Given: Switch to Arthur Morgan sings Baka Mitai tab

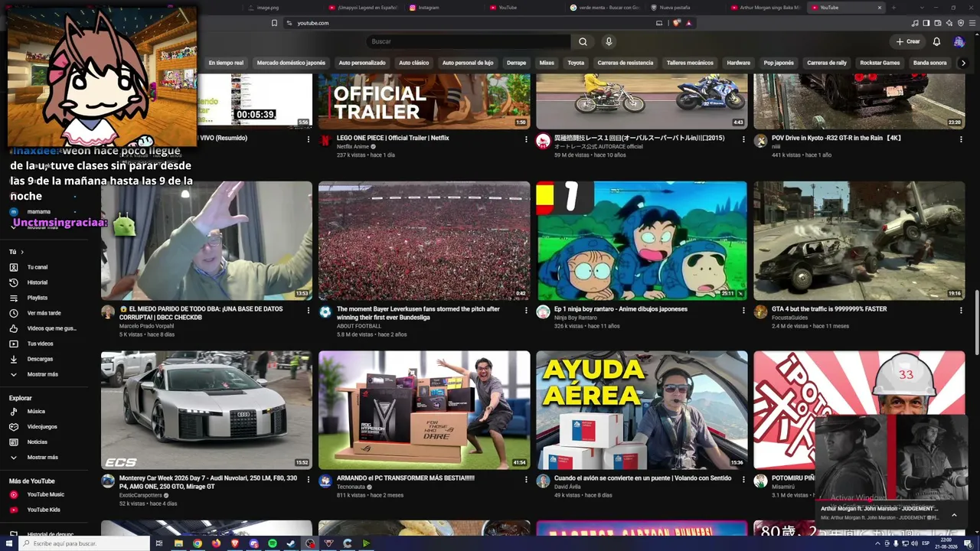Looking at the screenshot, I should pos(766,8).
